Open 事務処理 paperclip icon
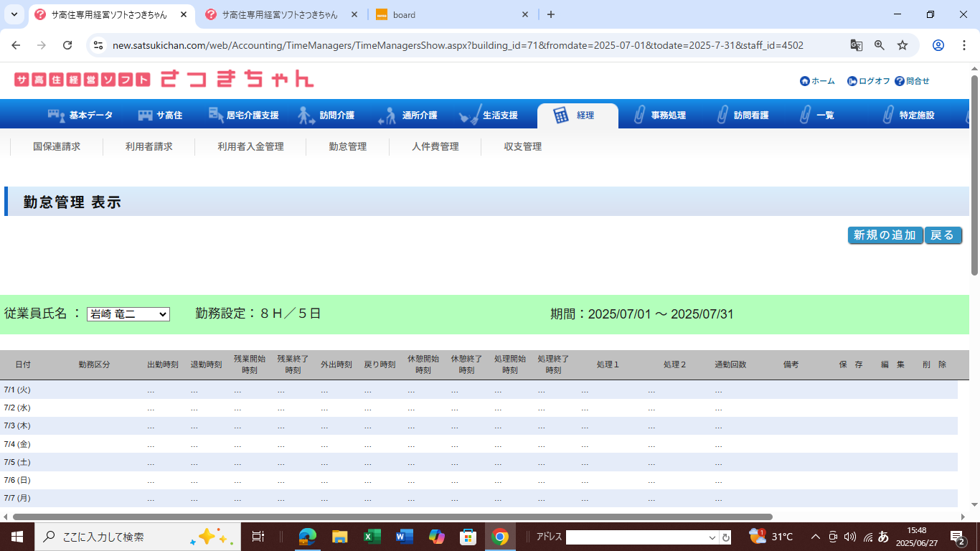 (639, 115)
